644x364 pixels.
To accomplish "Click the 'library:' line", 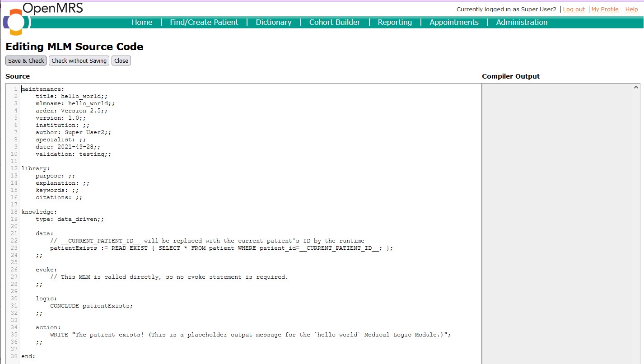I will coord(36,168).
